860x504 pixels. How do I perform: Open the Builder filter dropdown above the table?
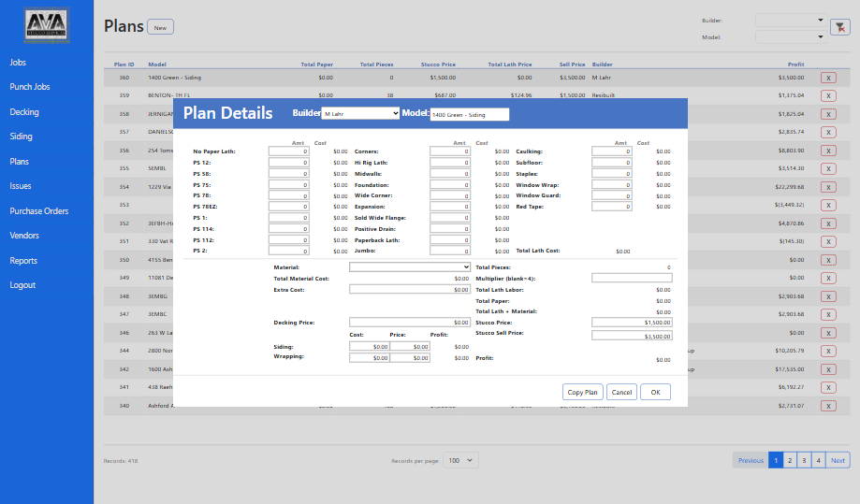pyautogui.click(x=789, y=20)
